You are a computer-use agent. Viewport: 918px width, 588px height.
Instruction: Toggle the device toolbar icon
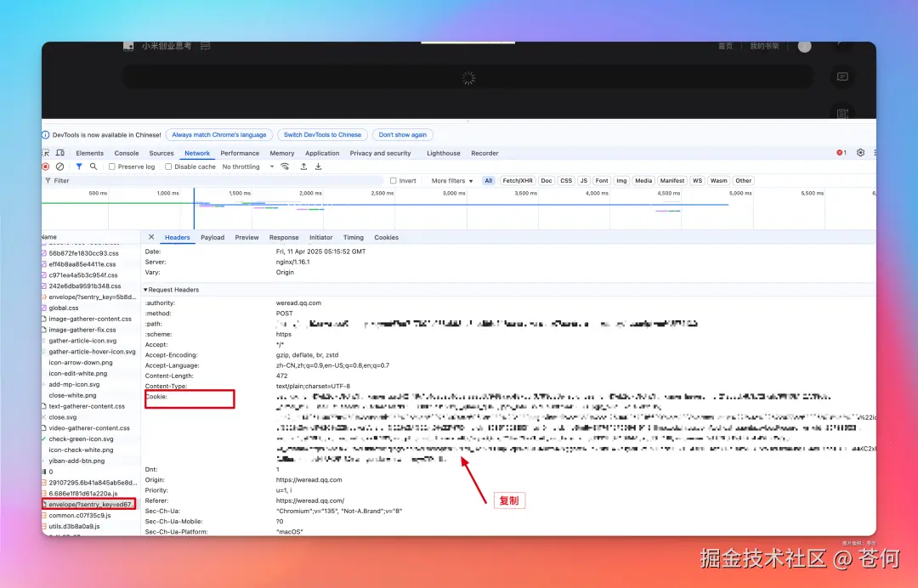(59, 153)
